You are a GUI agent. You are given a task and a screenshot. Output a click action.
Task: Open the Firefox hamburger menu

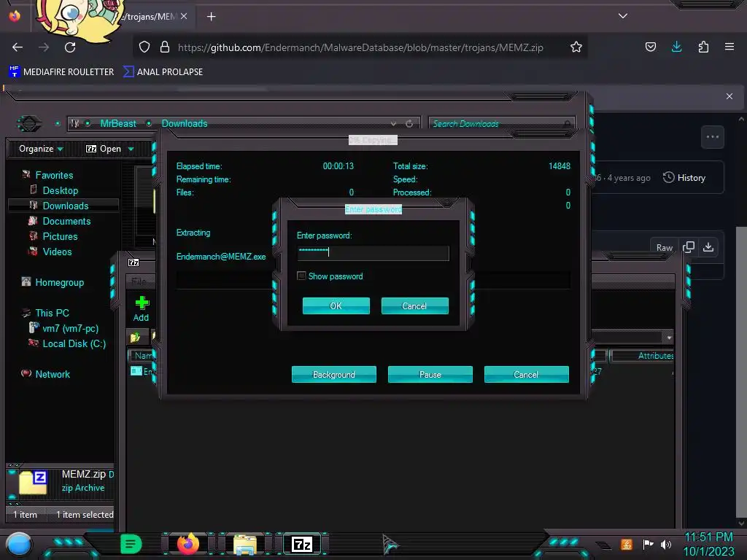(729, 47)
